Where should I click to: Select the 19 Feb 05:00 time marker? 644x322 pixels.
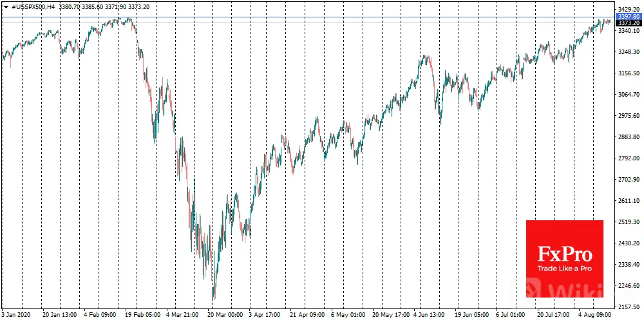coord(141,314)
